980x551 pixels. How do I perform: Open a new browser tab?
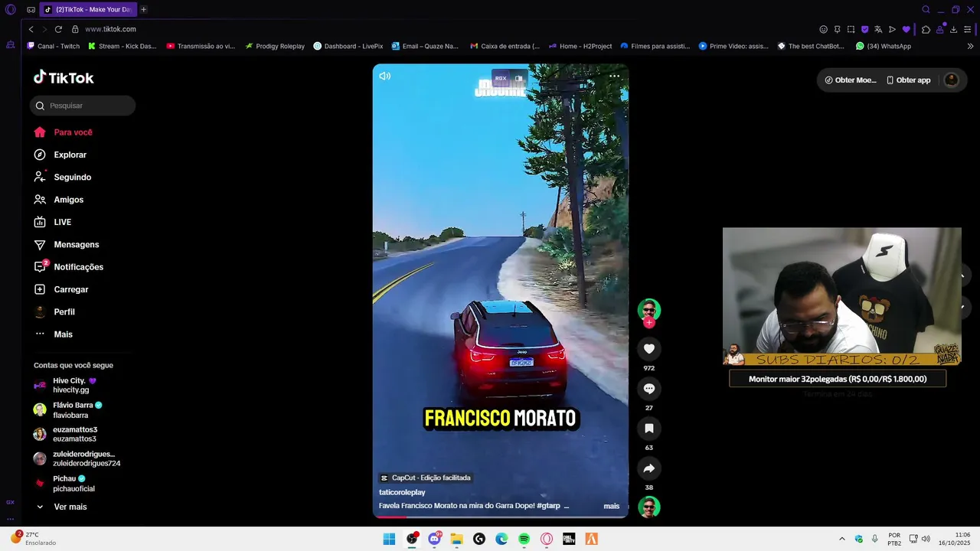pyautogui.click(x=143, y=9)
